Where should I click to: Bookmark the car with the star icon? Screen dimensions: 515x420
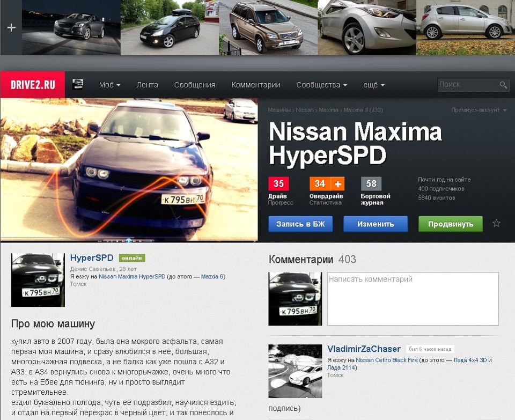click(496, 223)
